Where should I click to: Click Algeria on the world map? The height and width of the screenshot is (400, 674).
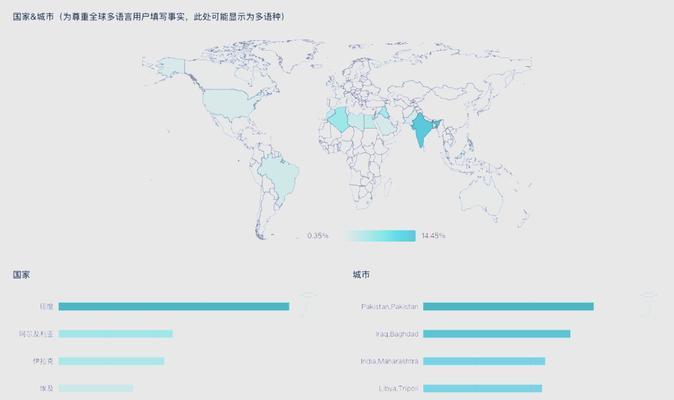(x=339, y=119)
